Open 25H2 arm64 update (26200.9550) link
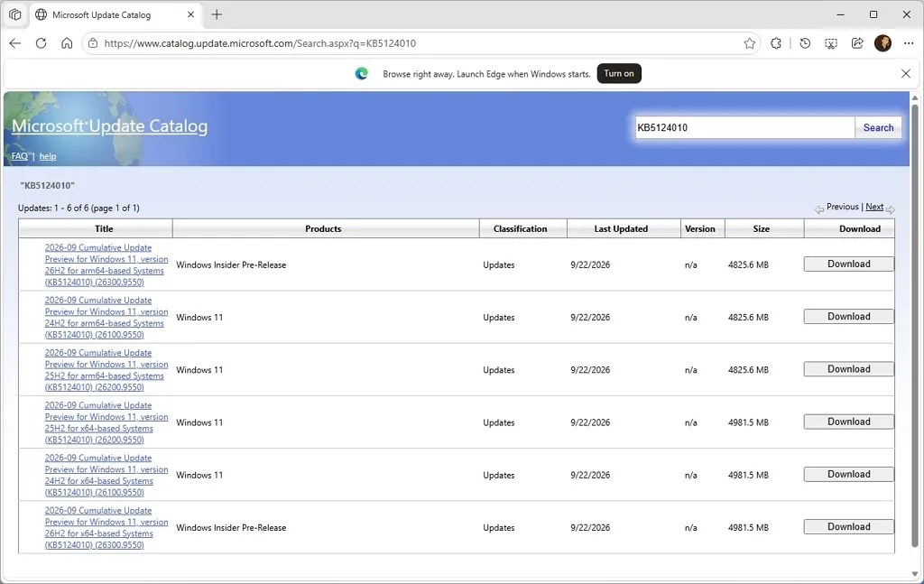Viewport: 924px width, 584px height. point(106,369)
